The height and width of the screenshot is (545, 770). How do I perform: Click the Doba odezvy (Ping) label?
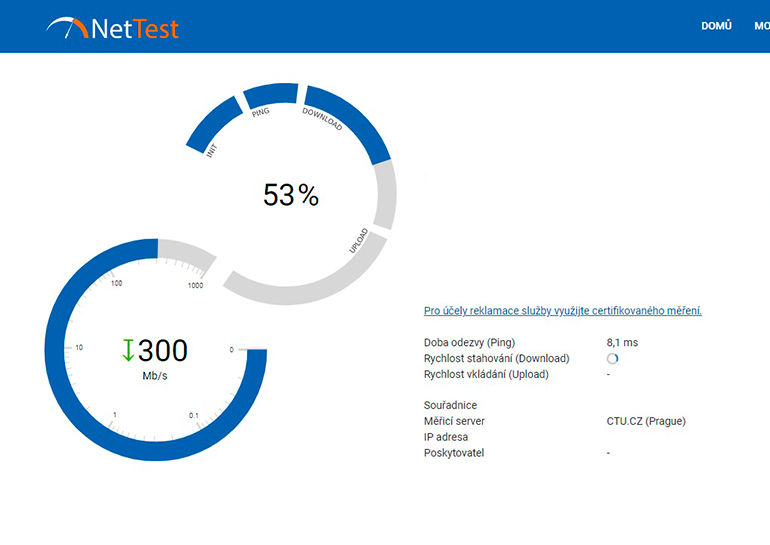tap(469, 343)
